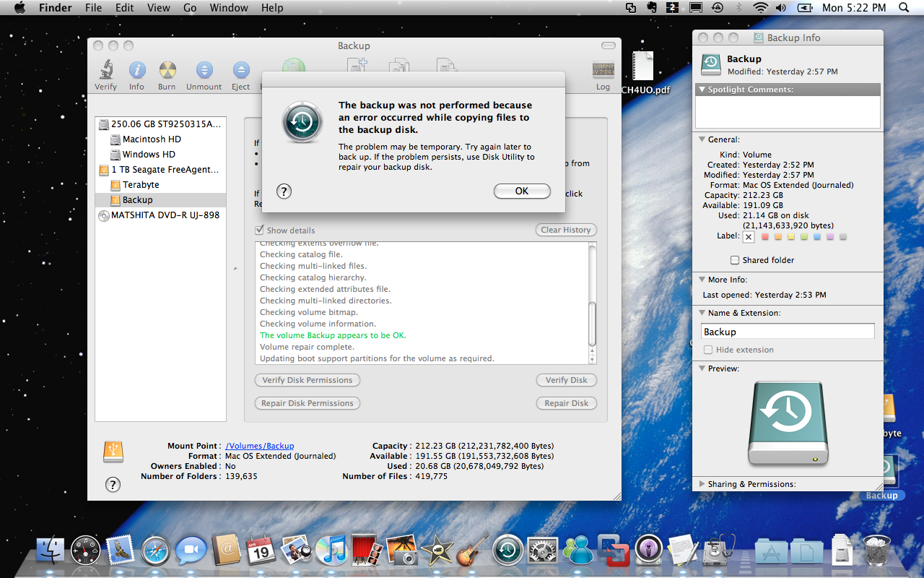Viewport: 924px width, 578px height.
Task: Apply the green label color
Action: coord(804,236)
